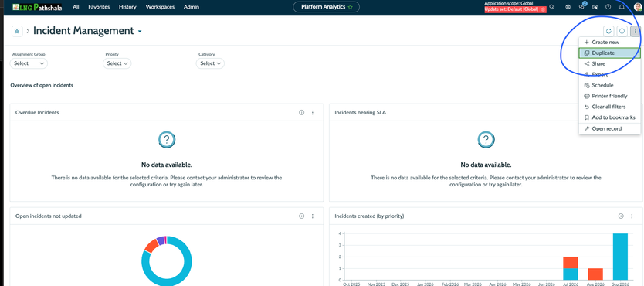The image size is (644, 286).
Task: Click the dashboards grid icon beside title
Action: [17, 31]
